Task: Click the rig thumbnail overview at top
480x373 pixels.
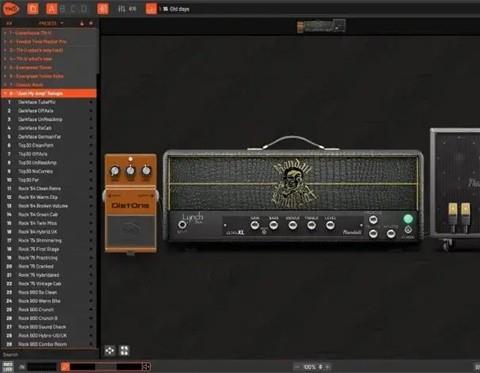Action: (x=321, y=26)
